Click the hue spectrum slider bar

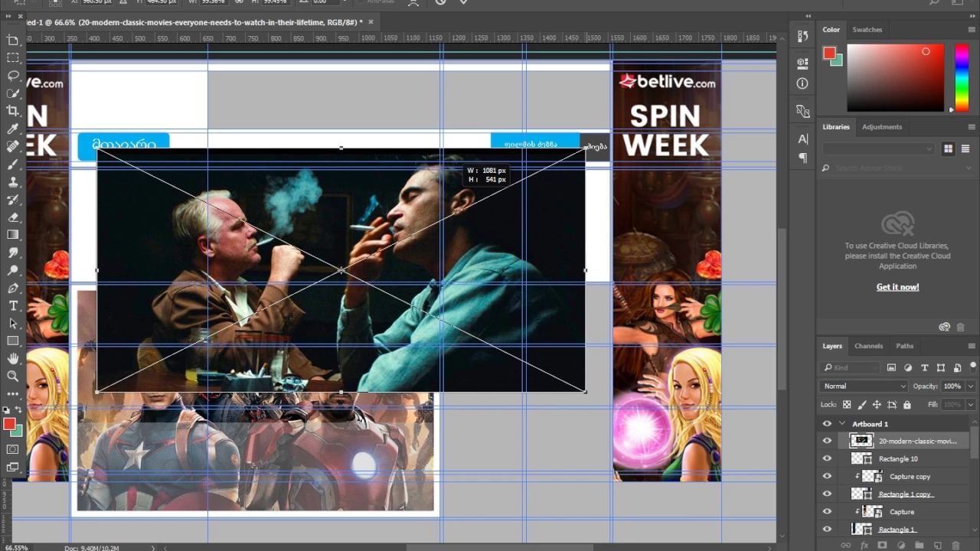(961, 77)
